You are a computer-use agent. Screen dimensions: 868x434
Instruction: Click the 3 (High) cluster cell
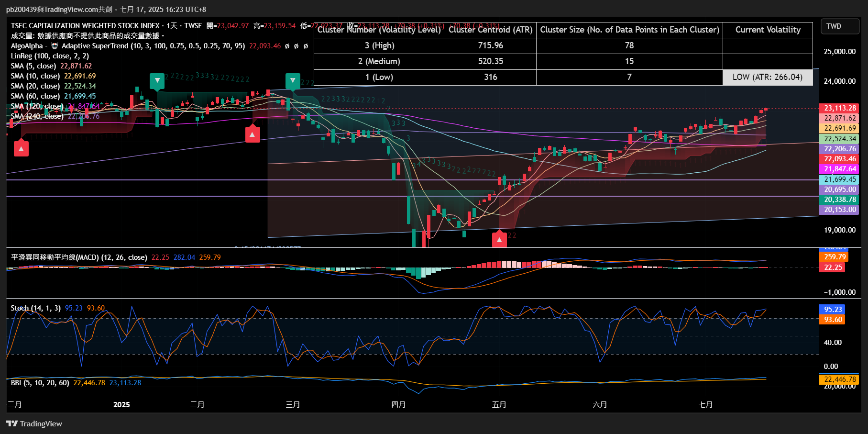[x=379, y=45]
